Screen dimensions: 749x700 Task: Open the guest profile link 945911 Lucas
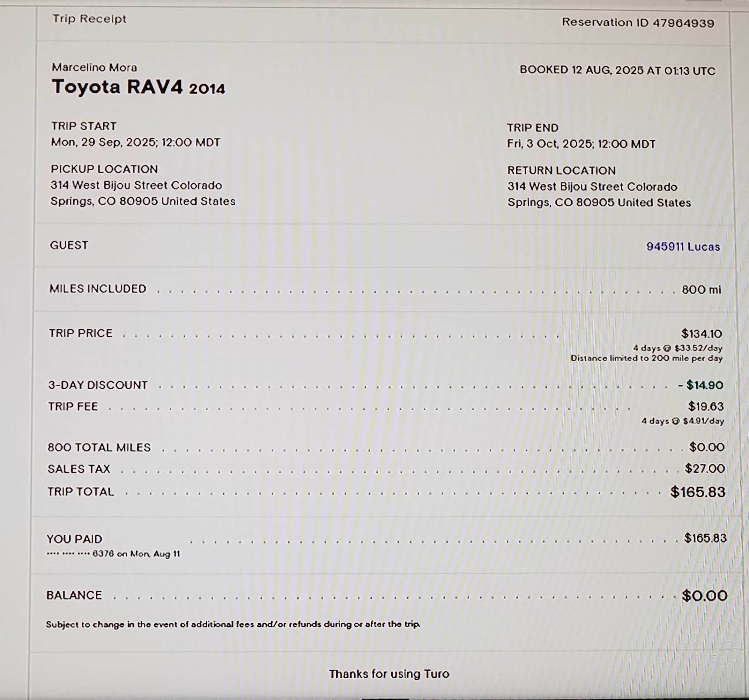pos(683,246)
